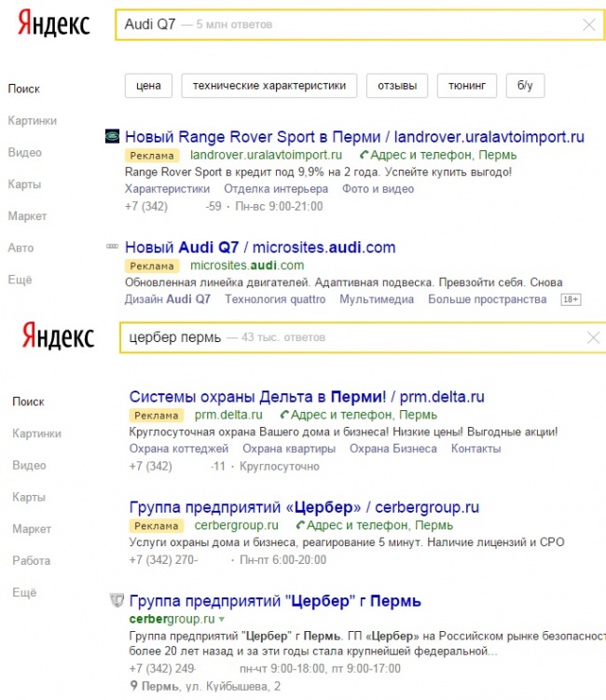Click the Yandex logo above the цербер пермь results
This screenshot has height=700, width=606.
pos(58,336)
